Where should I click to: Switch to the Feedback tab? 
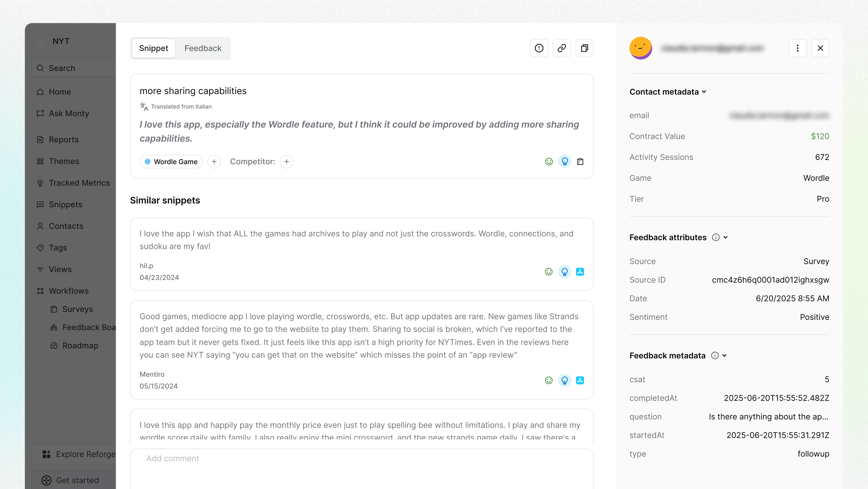pos(203,48)
